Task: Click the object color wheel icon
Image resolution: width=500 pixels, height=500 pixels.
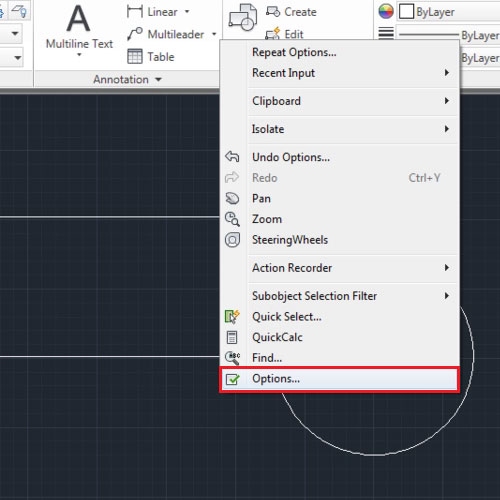Action: point(386,12)
